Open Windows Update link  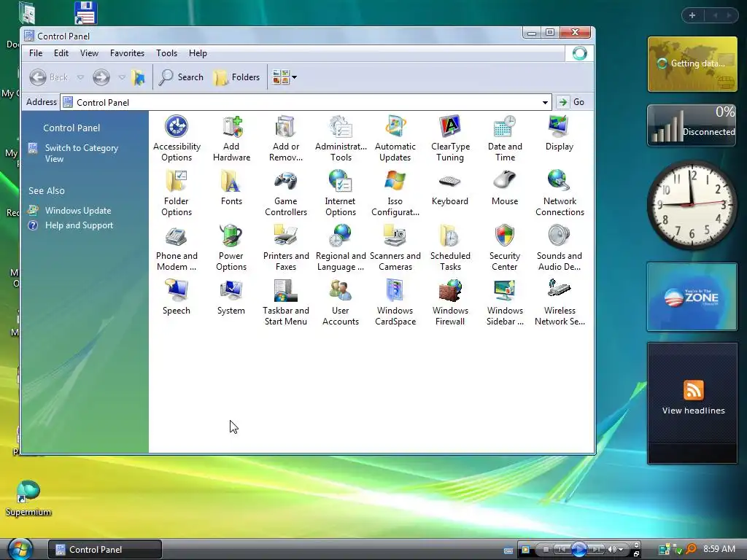coord(78,211)
